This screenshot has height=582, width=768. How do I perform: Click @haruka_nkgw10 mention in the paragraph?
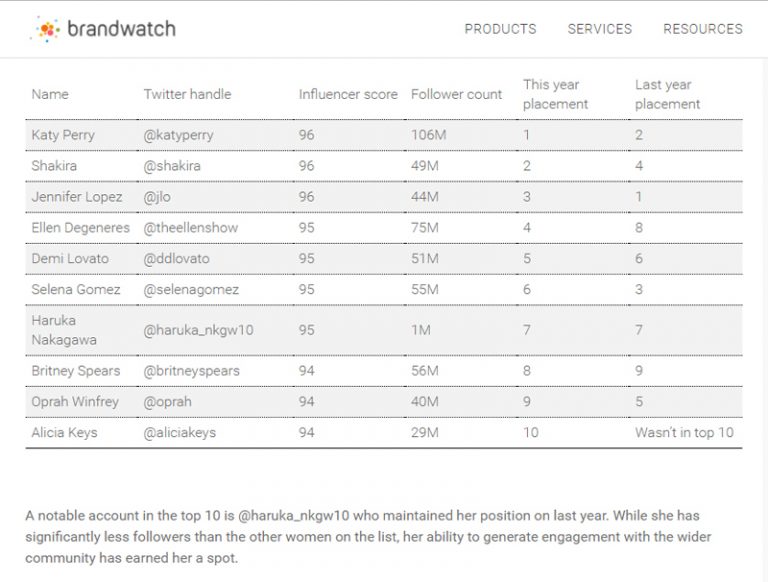294,516
